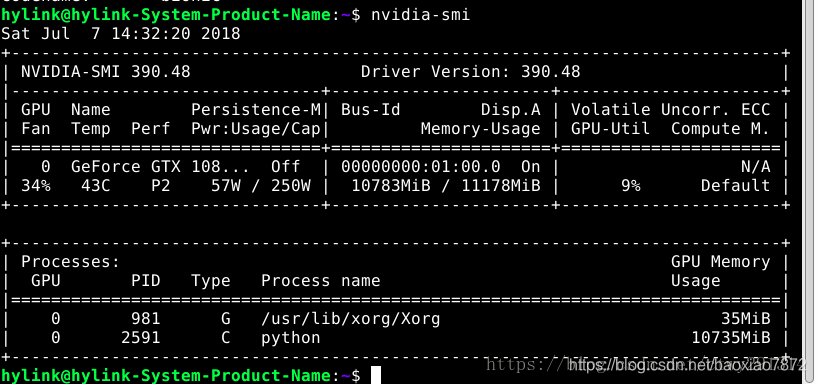Click the Persistence-M value Off

pos(286,167)
